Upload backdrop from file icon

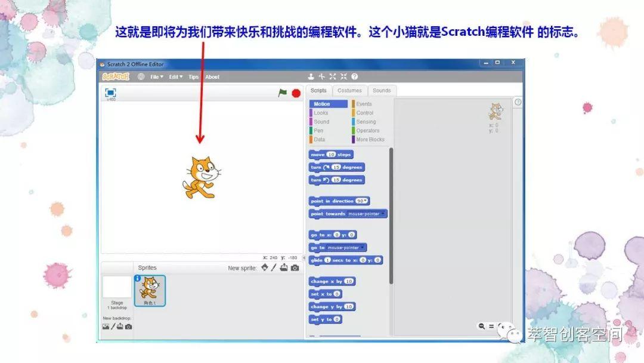(x=120, y=327)
